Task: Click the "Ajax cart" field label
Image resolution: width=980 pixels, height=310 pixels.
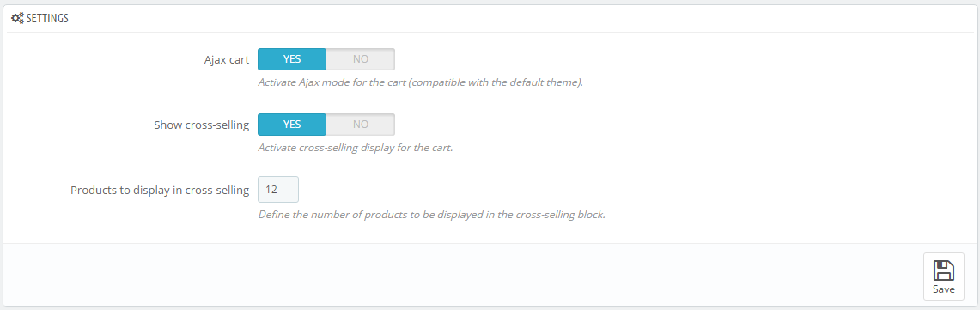Action: pyautogui.click(x=227, y=60)
